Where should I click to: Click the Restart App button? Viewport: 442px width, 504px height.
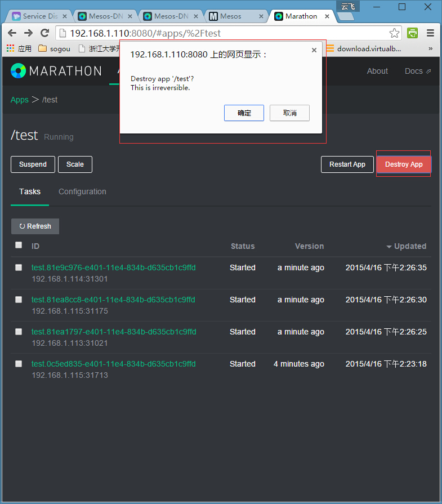click(x=347, y=164)
